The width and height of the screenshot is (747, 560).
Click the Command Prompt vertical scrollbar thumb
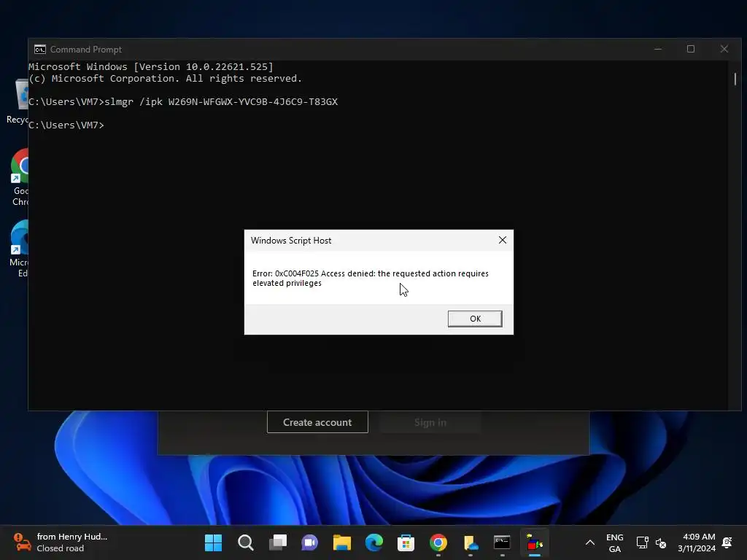click(x=735, y=79)
